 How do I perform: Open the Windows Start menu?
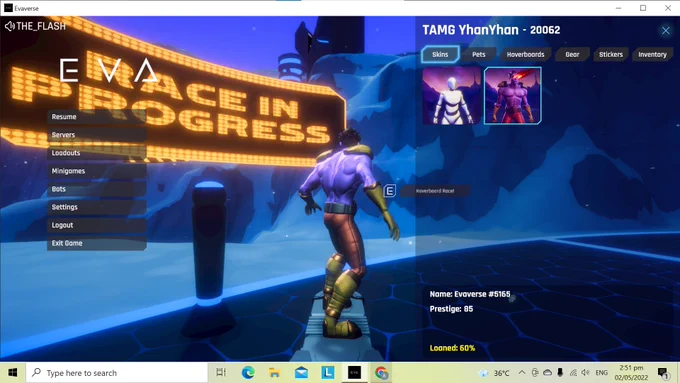[13, 373]
